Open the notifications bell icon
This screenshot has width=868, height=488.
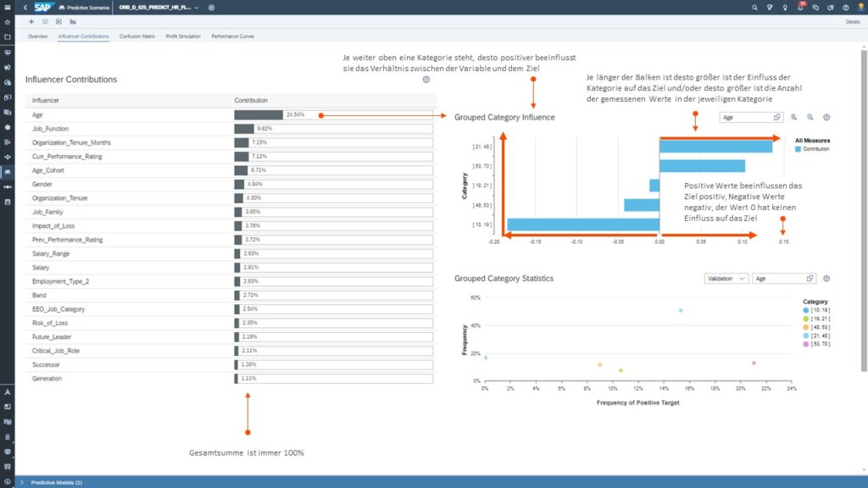800,8
